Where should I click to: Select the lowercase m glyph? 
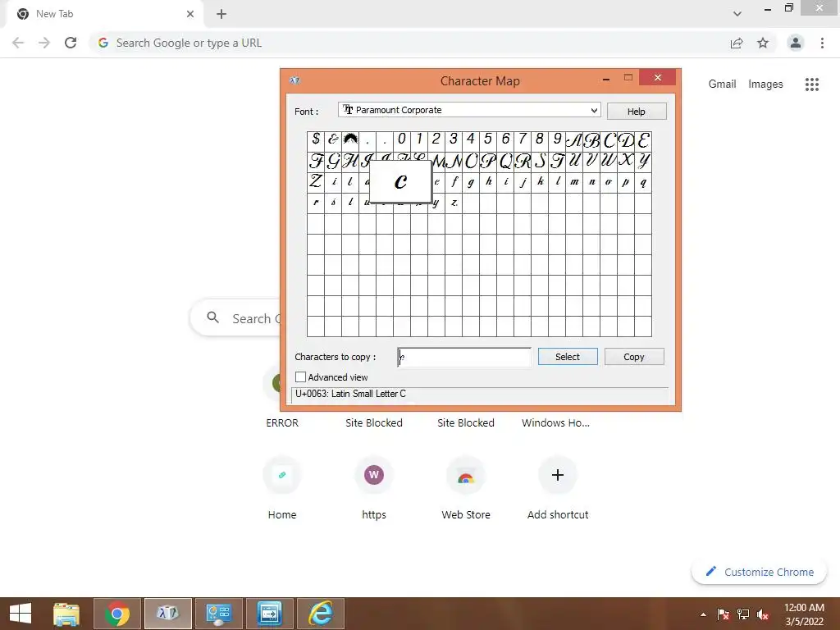click(574, 182)
